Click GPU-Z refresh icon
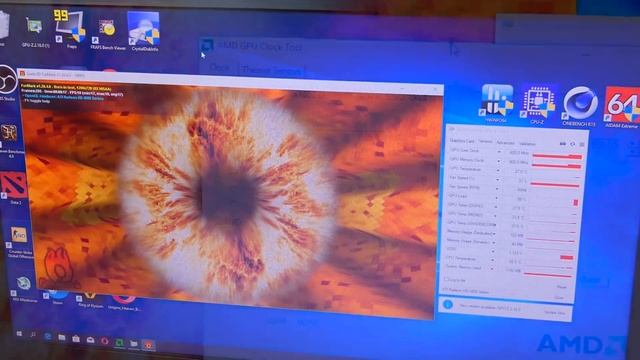 click(573, 144)
